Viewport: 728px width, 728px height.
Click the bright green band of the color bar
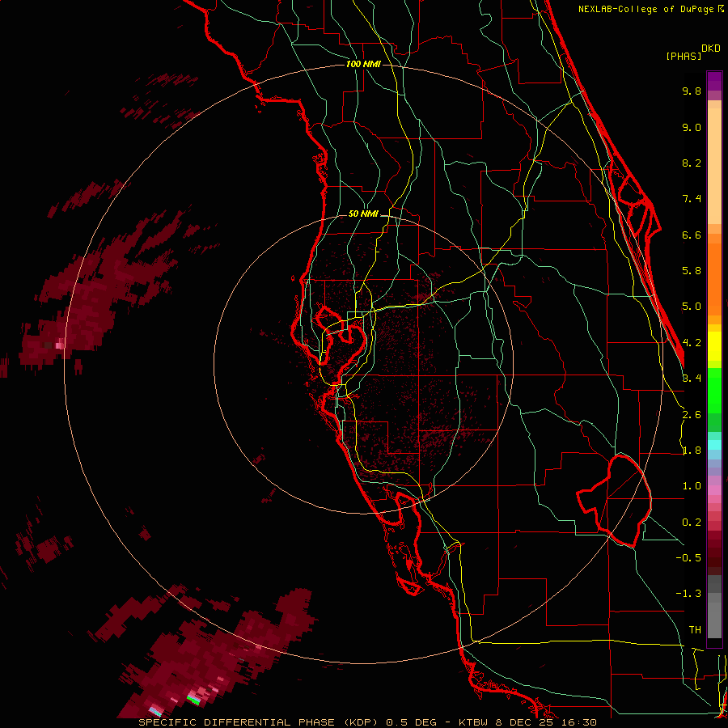(x=714, y=389)
